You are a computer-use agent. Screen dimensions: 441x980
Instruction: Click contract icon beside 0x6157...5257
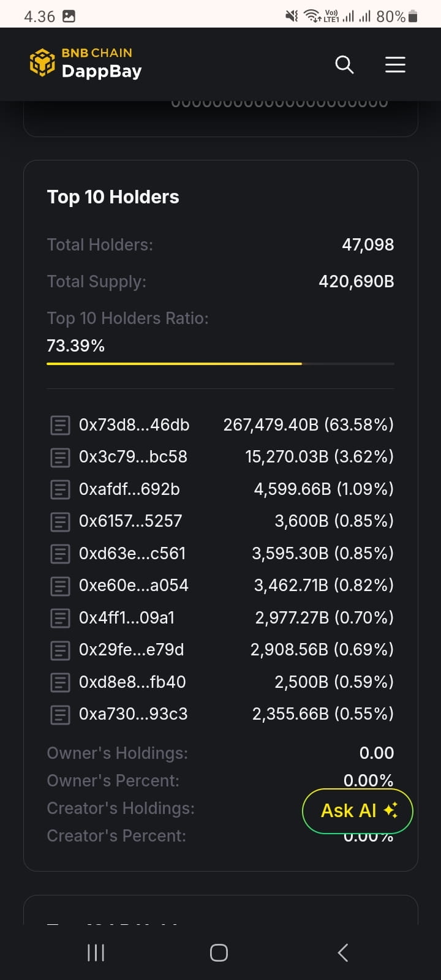60,521
